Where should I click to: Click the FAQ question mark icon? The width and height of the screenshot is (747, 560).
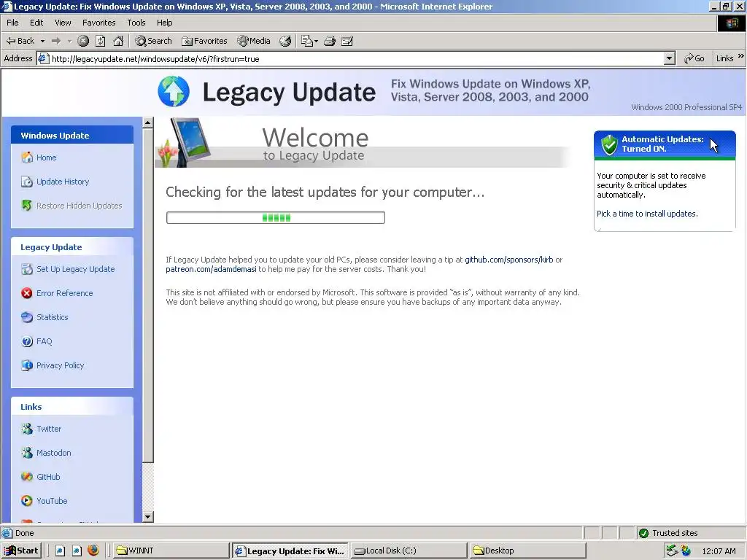click(x=27, y=341)
